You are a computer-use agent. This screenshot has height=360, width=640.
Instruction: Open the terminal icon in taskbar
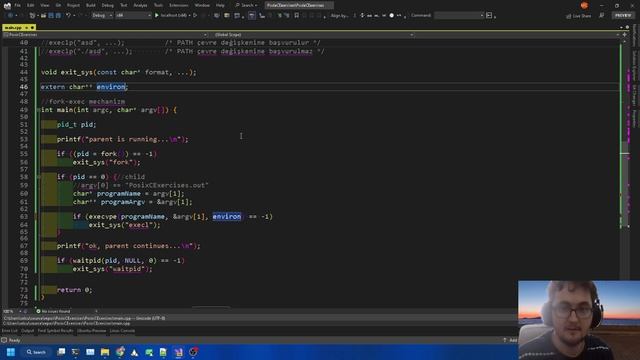click(75, 352)
